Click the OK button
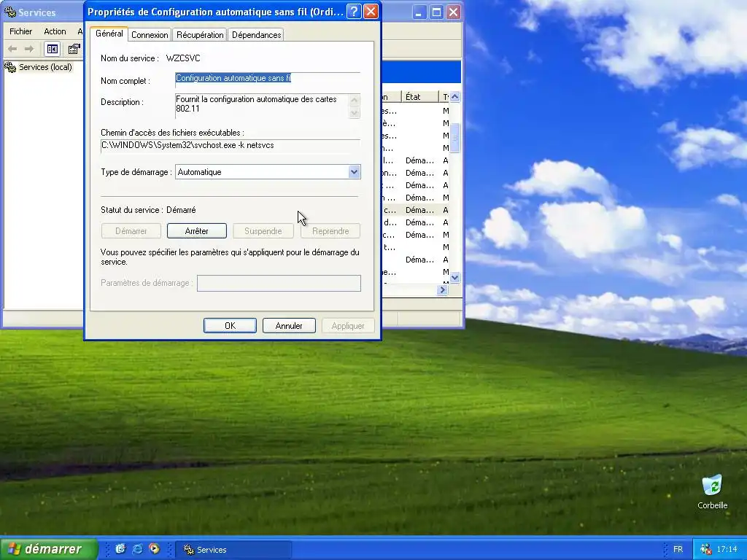Screen dimensions: 747x560 (230, 326)
